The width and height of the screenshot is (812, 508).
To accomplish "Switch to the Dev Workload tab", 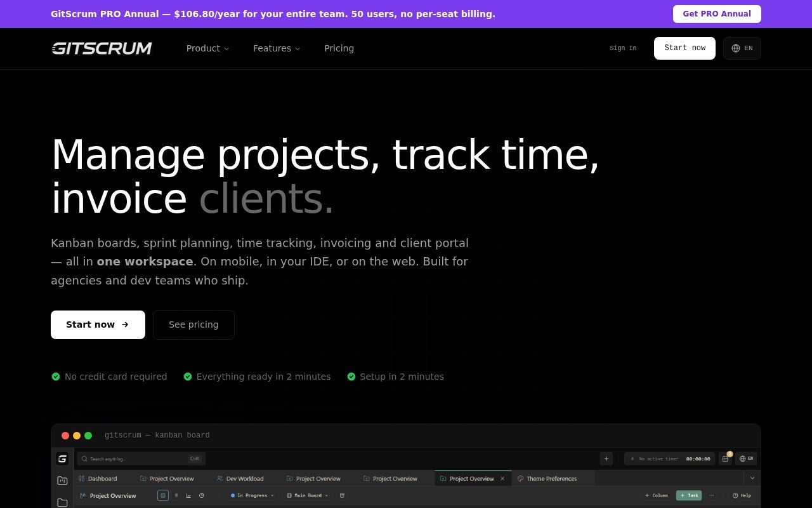I will 240,479.
